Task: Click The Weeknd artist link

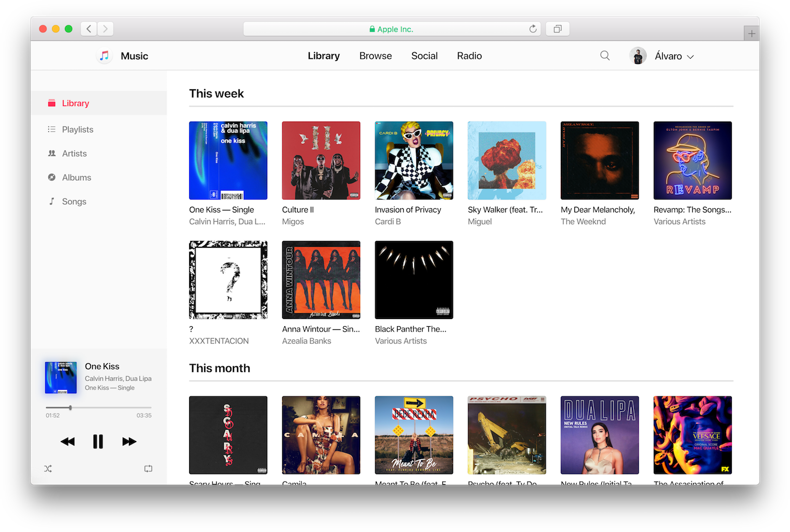Action: 583,222
